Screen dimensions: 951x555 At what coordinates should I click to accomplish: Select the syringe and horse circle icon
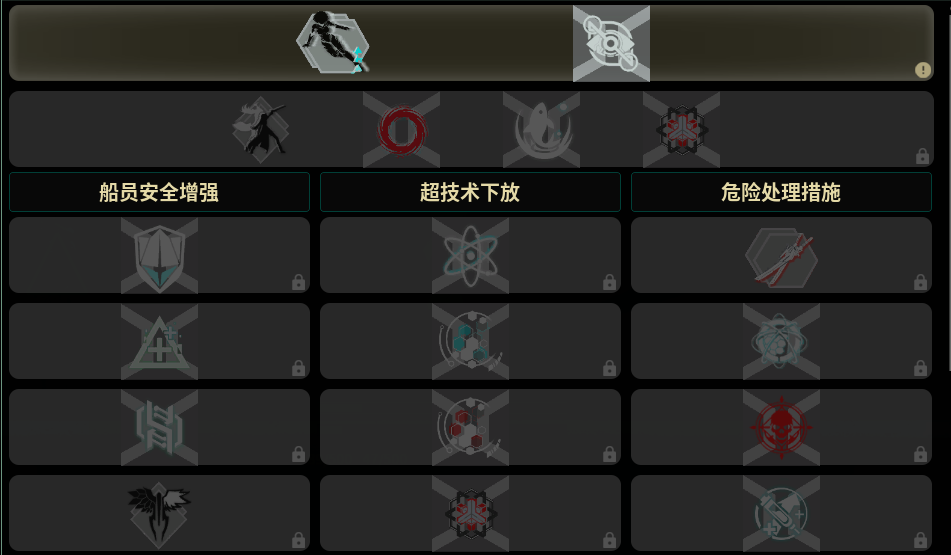[781, 514]
